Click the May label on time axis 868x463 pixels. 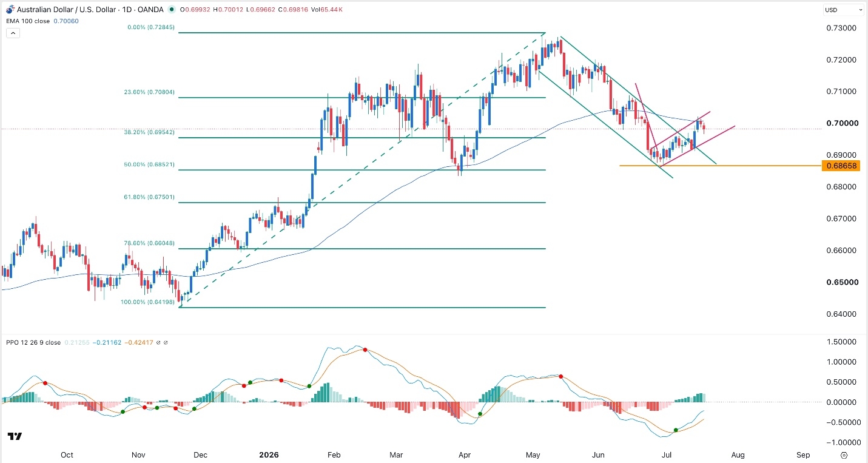point(533,455)
